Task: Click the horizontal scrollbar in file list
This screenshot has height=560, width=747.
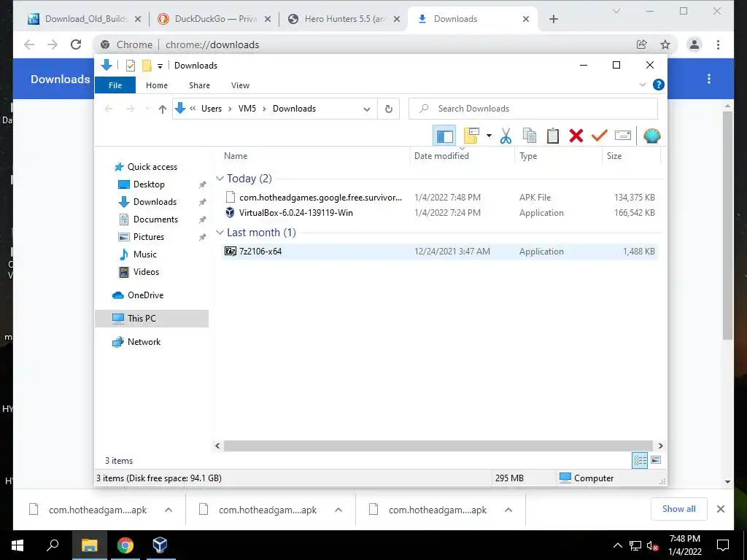Action: 438,446
